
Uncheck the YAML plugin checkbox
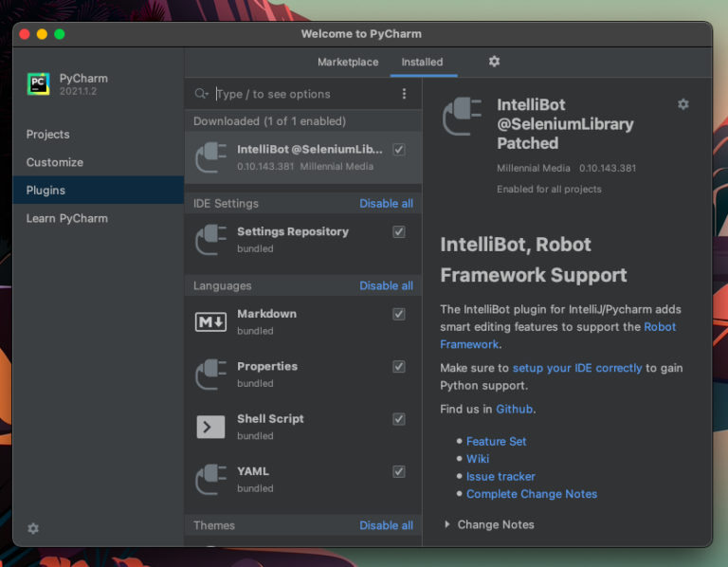click(x=399, y=471)
